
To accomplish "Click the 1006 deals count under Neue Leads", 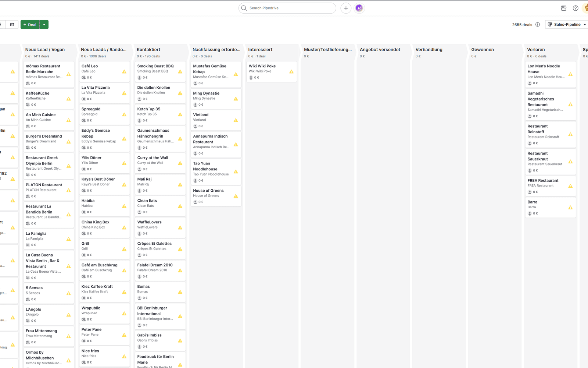I will coord(98,56).
